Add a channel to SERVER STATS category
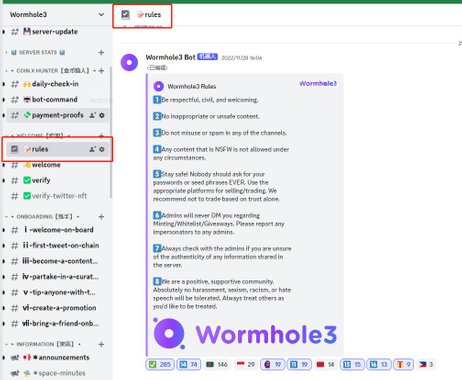 click(101, 52)
